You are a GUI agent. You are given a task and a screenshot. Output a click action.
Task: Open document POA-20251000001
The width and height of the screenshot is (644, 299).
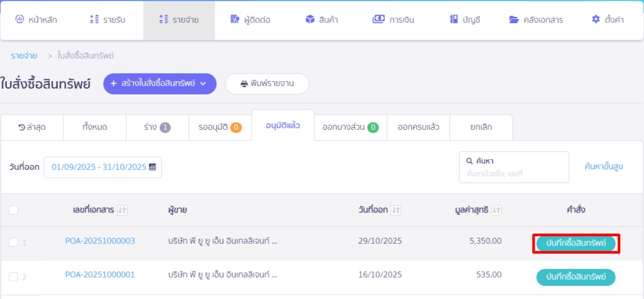coord(100,274)
